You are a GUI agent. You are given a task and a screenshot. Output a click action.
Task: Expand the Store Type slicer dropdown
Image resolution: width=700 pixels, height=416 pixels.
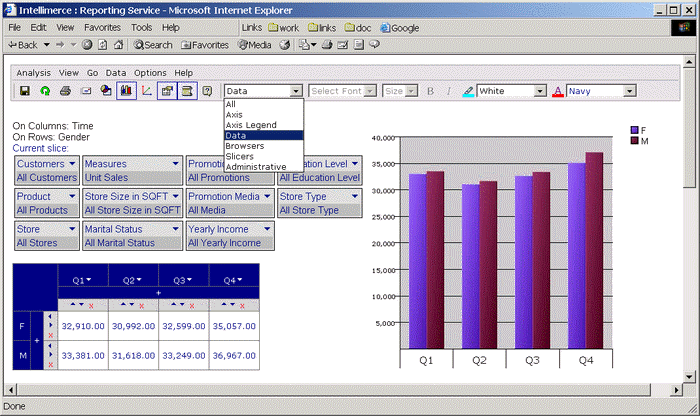pyautogui.click(x=355, y=196)
